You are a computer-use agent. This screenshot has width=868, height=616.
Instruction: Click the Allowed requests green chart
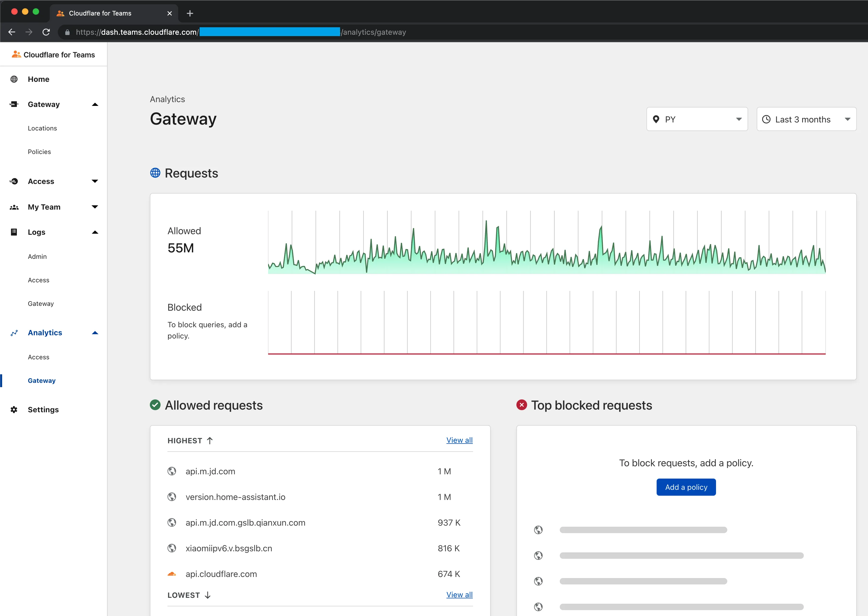tap(547, 243)
